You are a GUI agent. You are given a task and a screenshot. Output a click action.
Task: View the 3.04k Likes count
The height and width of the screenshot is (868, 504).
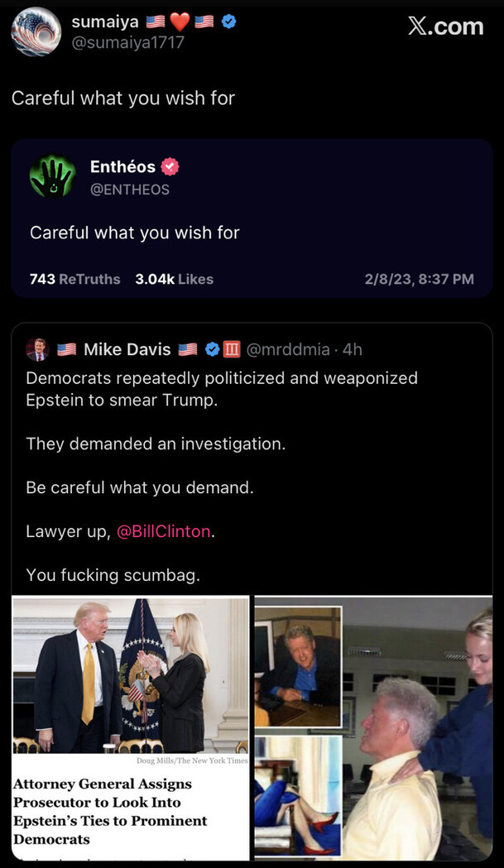click(175, 279)
